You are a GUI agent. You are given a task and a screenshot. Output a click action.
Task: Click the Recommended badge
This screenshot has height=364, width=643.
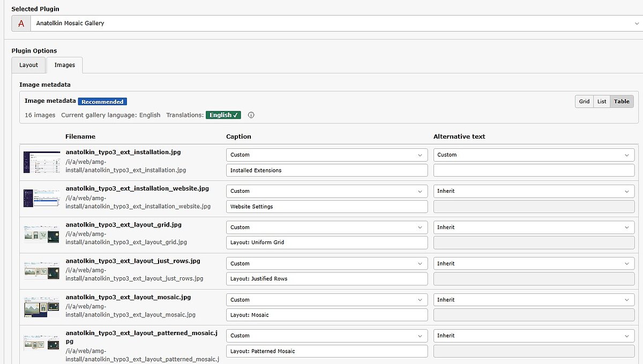coord(102,102)
